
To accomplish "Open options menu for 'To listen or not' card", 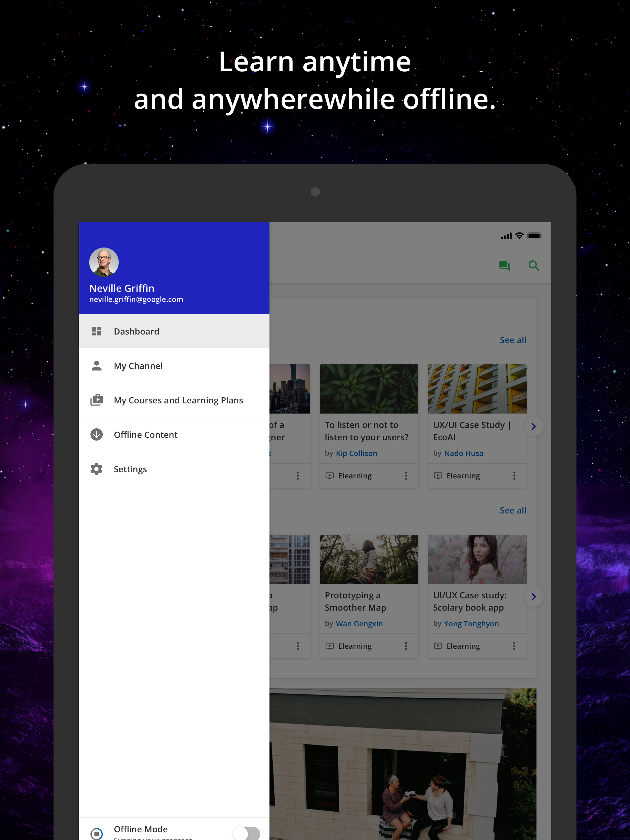I will (x=406, y=476).
